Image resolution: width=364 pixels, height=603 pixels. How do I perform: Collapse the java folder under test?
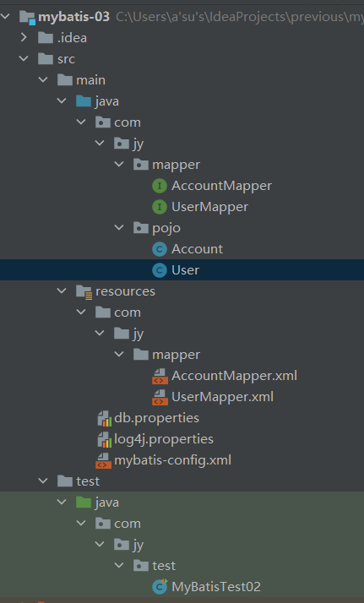pos(62,502)
